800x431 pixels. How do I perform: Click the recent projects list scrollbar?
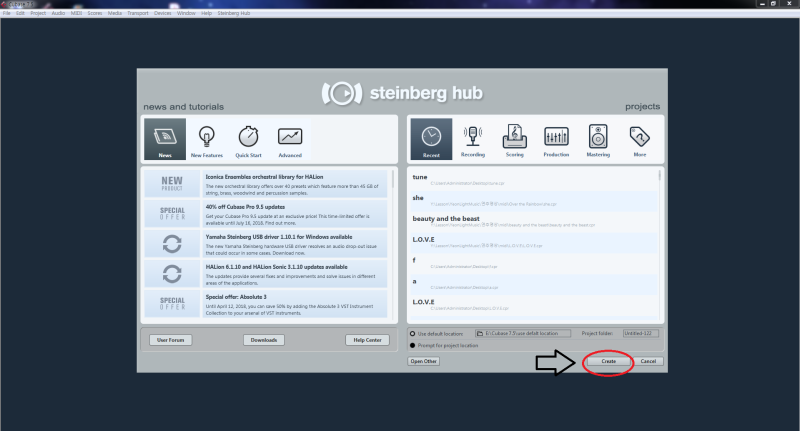(x=660, y=176)
